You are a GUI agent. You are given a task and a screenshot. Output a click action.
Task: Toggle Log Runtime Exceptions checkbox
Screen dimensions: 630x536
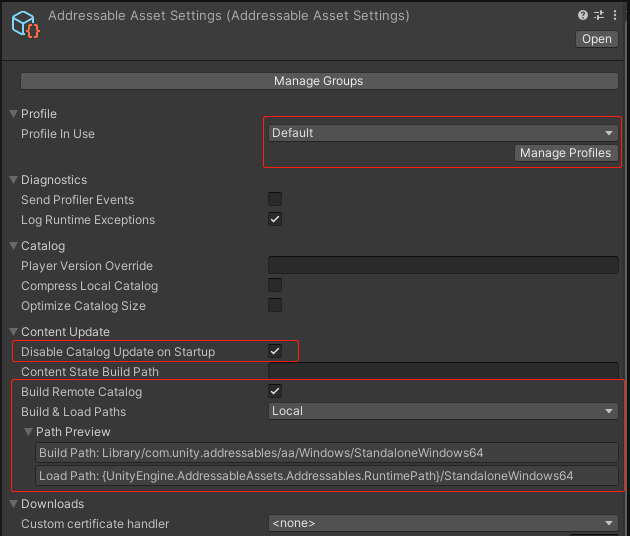275,219
